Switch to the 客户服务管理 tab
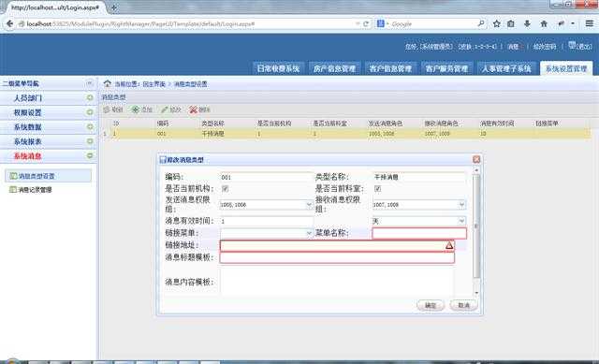The height and width of the screenshot is (364, 599). (446, 68)
